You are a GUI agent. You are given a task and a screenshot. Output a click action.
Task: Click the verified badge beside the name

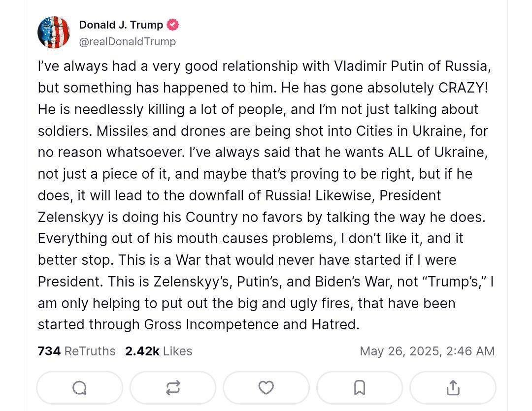coord(173,25)
